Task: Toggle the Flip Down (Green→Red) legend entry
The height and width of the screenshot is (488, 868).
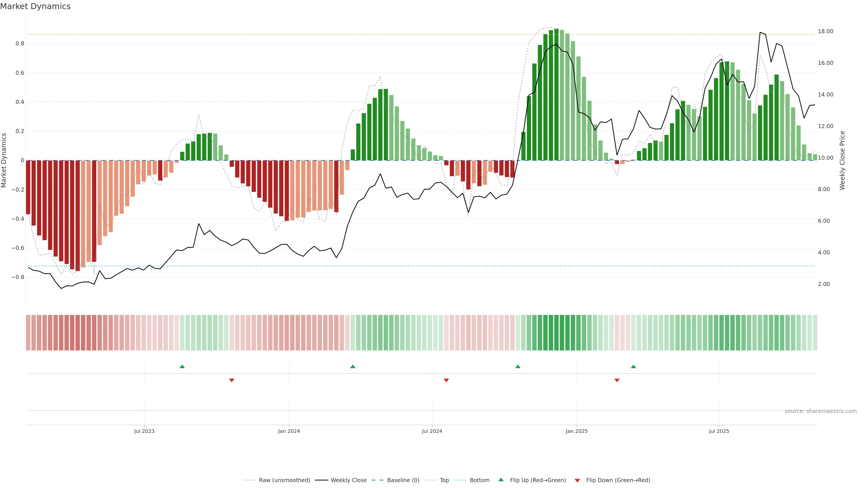Action: [618, 480]
